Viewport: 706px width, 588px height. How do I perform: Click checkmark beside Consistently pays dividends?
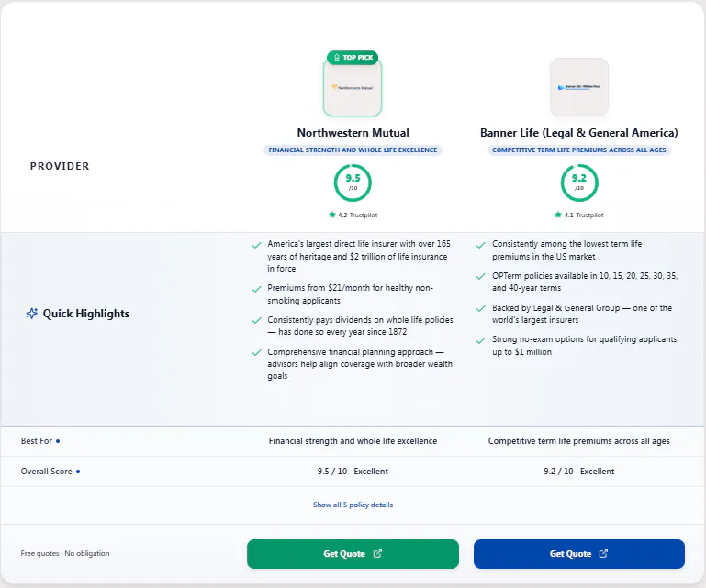pyautogui.click(x=257, y=320)
